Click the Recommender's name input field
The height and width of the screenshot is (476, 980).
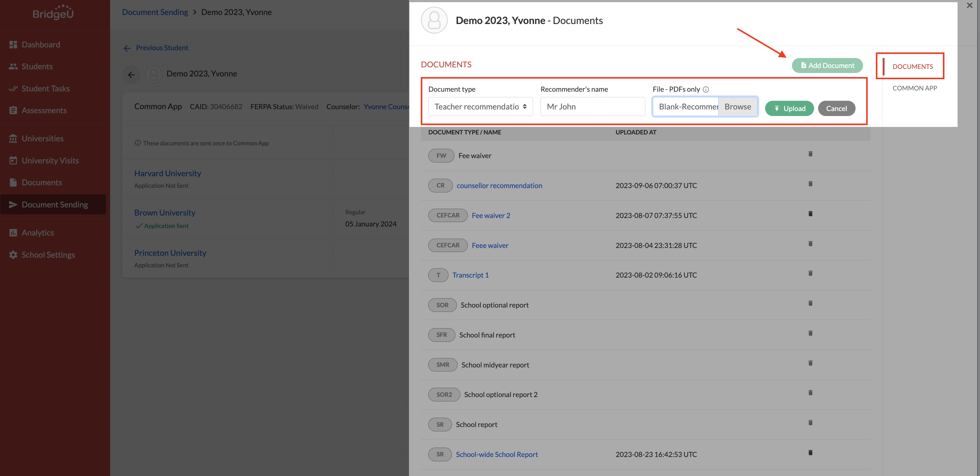click(x=593, y=107)
